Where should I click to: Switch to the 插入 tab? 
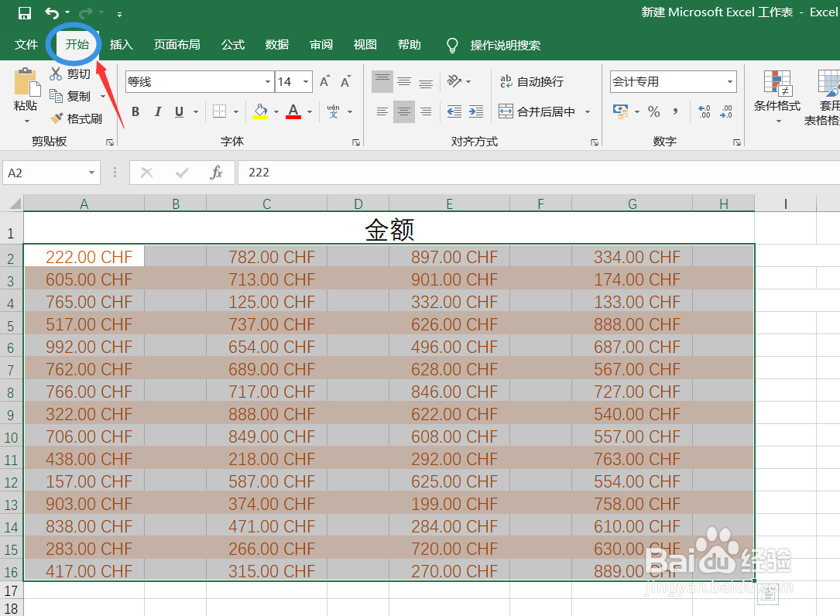pyautogui.click(x=121, y=44)
